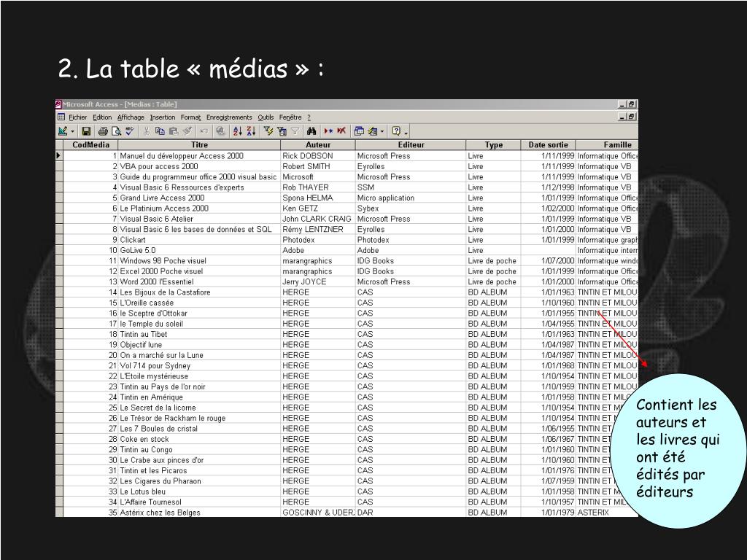The image size is (747, 560).
Task: Click the Database Window icon
Action: (x=359, y=131)
